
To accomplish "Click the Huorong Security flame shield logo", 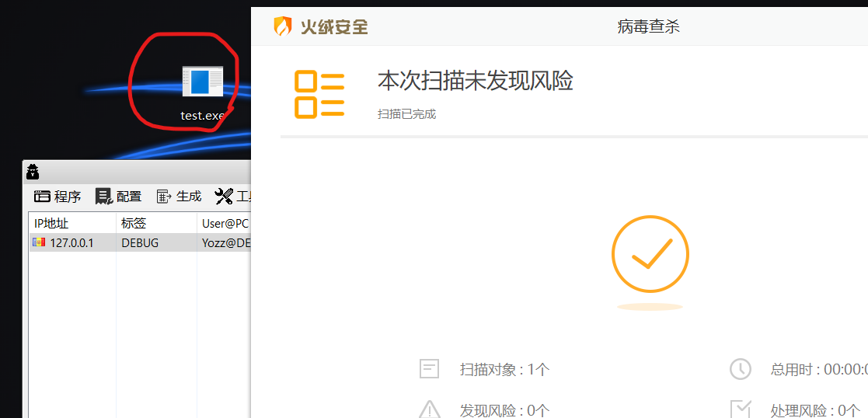I will pyautogui.click(x=283, y=26).
